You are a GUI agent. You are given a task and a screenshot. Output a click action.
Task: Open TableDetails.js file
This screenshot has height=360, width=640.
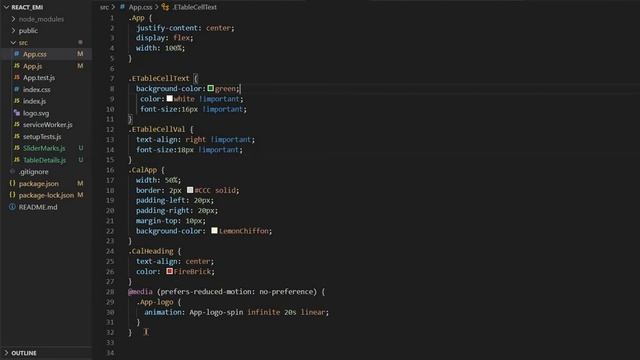pyautogui.click(x=44, y=160)
